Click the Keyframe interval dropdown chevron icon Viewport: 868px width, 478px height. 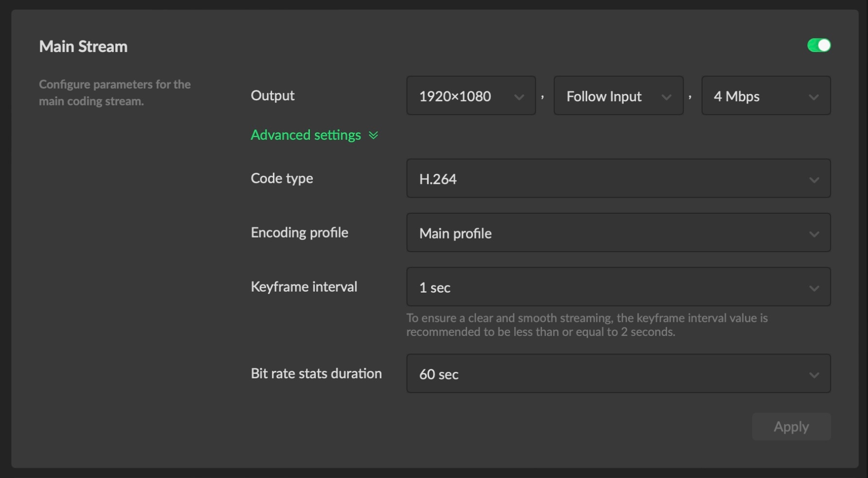[814, 288]
